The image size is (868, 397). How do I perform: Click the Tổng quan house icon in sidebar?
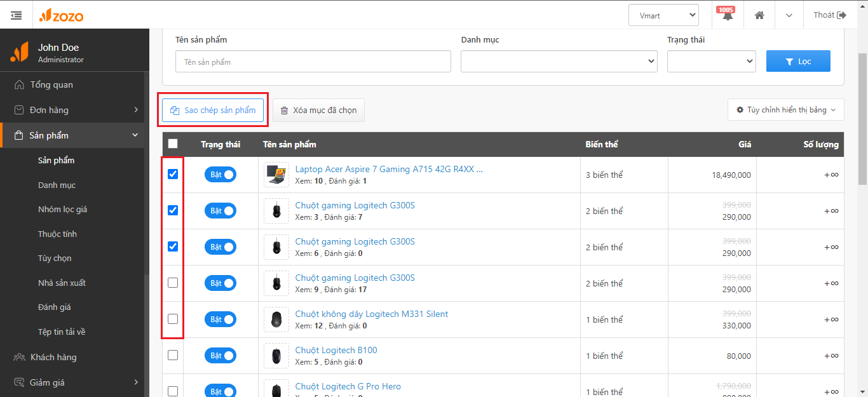point(20,84)
